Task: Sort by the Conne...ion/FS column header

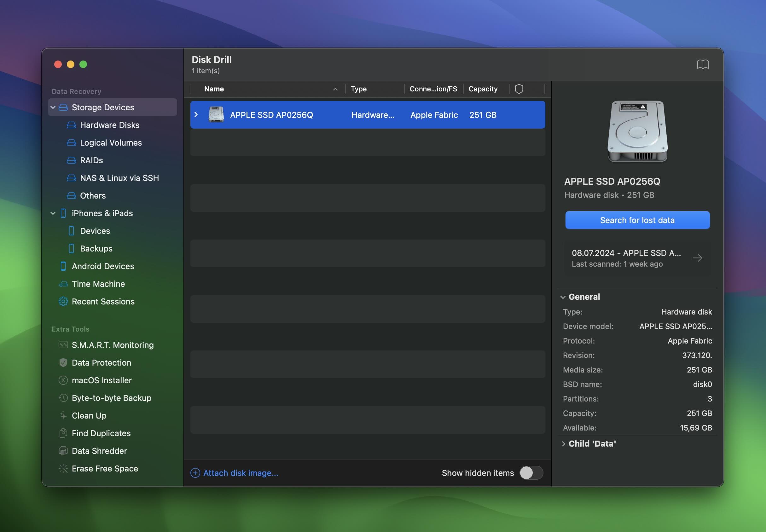Action: 433,89
